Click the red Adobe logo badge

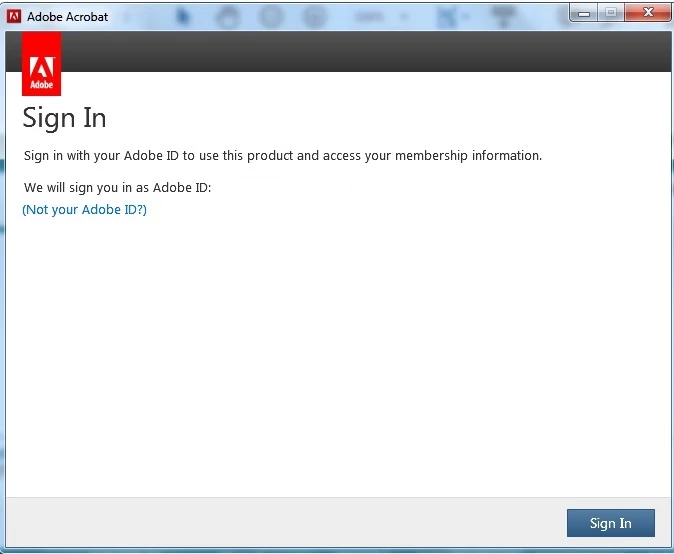pos(41,64)
